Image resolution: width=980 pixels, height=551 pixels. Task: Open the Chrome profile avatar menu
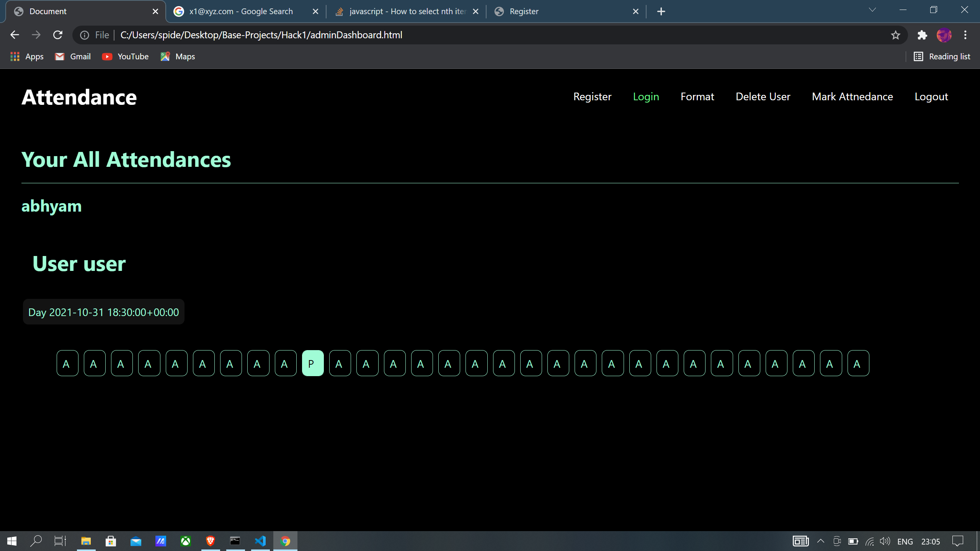pyautogui.click(x=944, y=35)
